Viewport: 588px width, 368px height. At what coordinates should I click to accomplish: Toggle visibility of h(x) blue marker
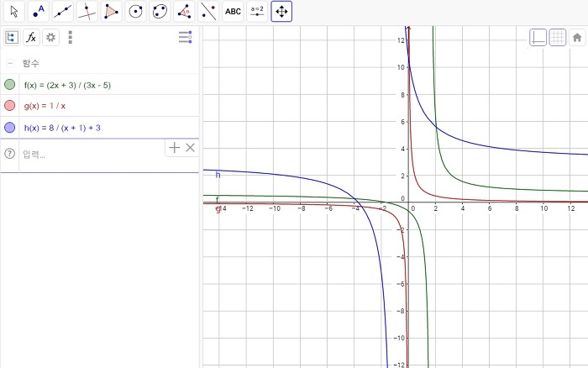9,128
